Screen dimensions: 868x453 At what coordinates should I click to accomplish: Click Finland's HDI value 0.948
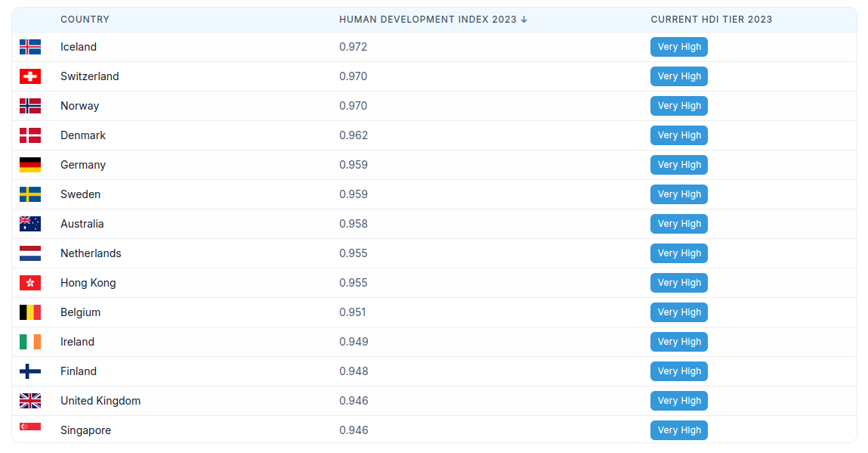click(354, 371)
